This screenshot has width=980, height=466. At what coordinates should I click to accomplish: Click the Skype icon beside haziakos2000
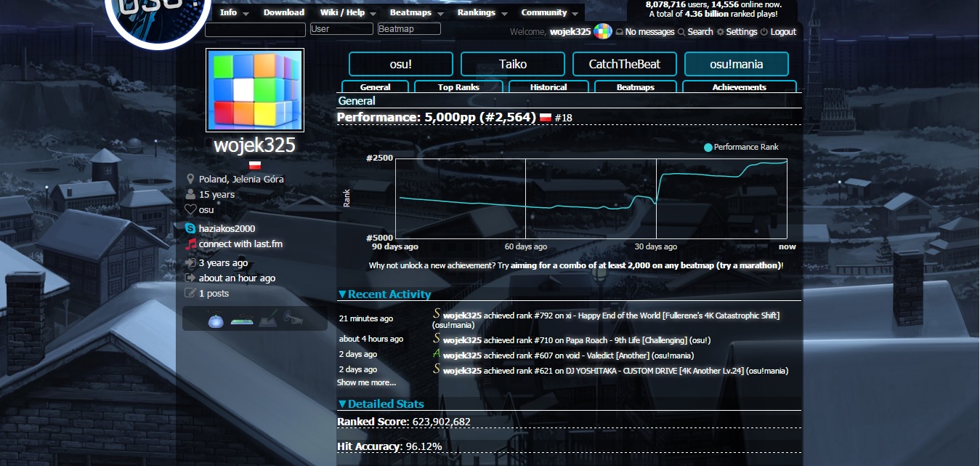[190, 228]
